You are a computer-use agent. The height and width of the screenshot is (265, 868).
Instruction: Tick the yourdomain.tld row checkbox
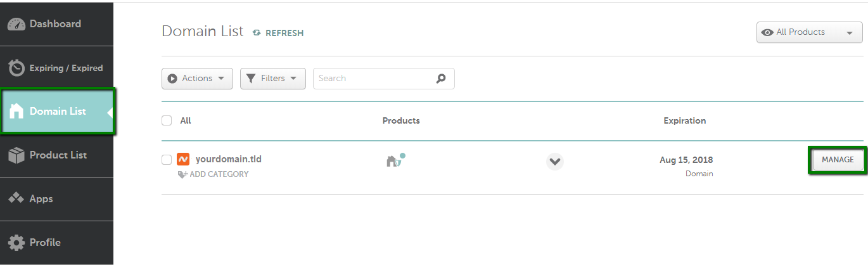point(167,160)
